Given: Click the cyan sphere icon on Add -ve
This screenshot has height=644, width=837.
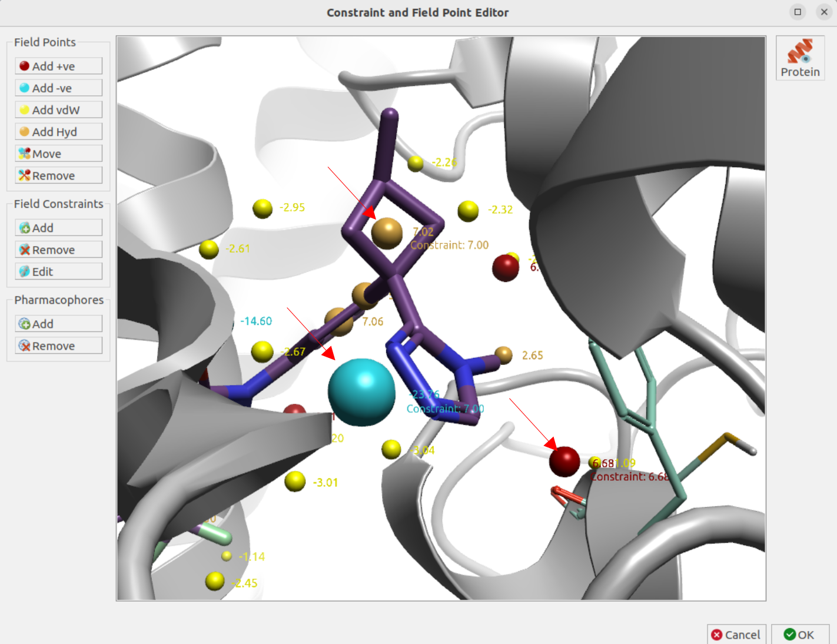Looking at the screenshot, I should 24,88.
